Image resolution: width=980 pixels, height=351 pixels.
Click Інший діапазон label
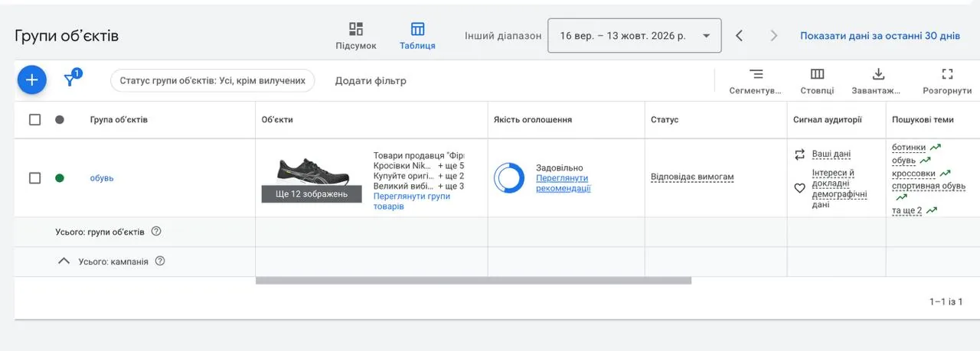pos(503,36)
